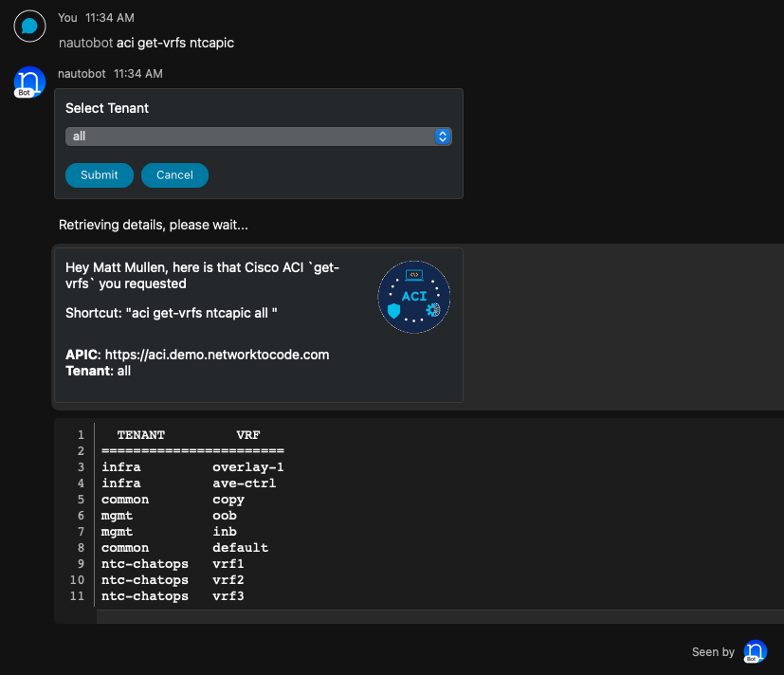Click line number 11 in code block
The width and height of the screenshot is (784, 675).
(x=77, y=596)
